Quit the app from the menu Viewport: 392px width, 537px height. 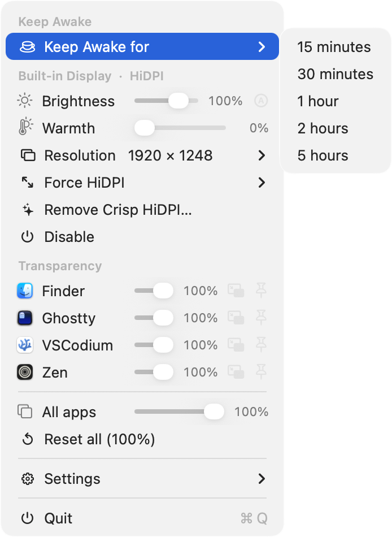coord(142,518)
